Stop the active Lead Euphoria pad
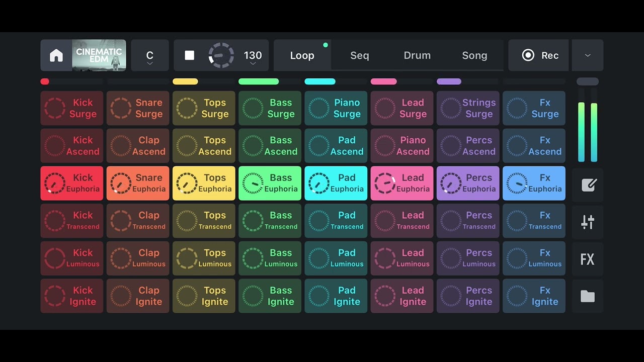 [402, 184]
